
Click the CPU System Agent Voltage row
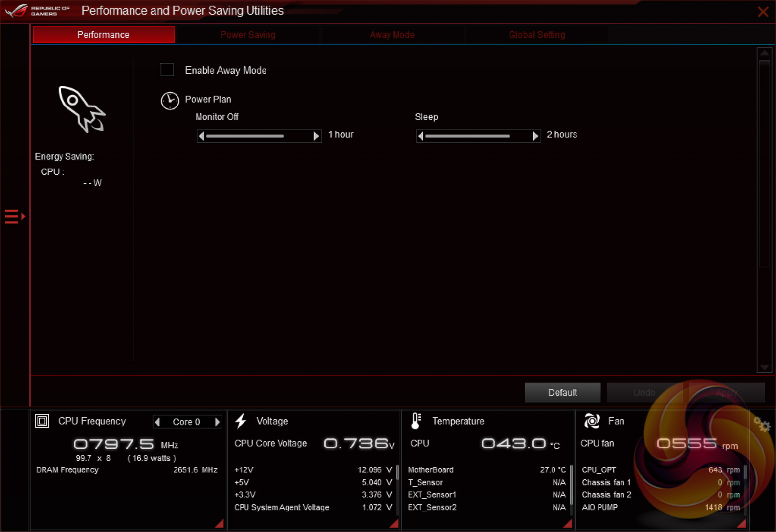pos(313,507)
